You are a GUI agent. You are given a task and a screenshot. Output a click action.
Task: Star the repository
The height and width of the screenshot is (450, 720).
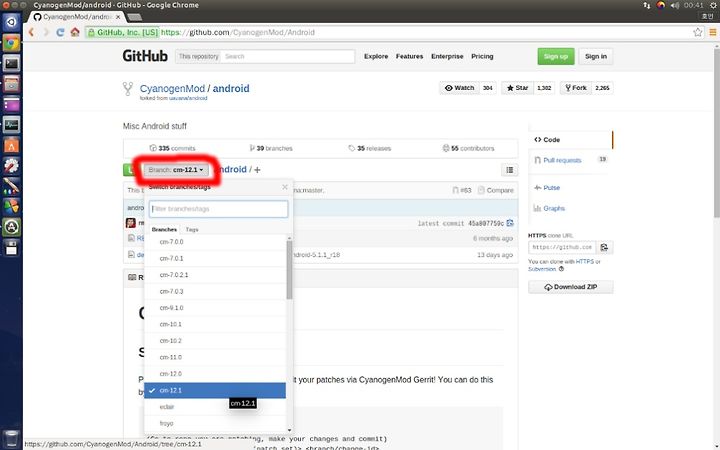pos(518,88)
